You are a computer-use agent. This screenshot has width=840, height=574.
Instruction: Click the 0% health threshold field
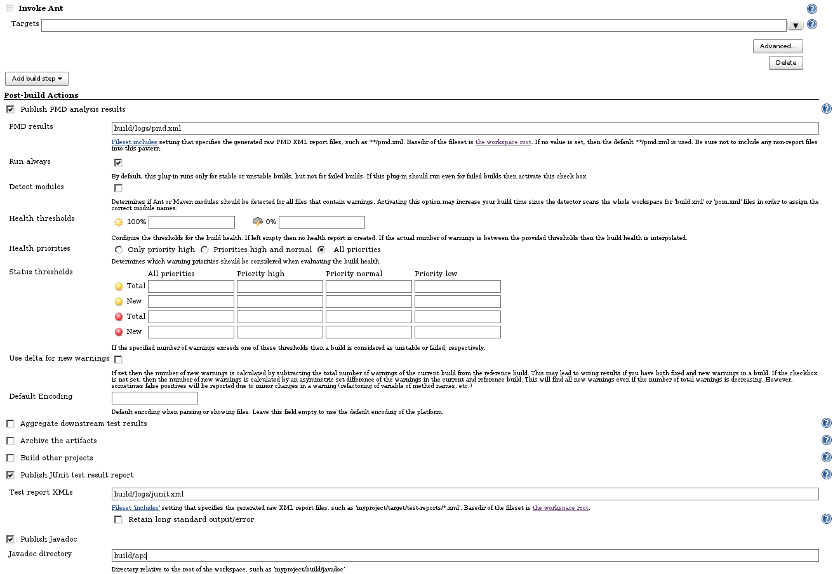[x=321, y=222]
